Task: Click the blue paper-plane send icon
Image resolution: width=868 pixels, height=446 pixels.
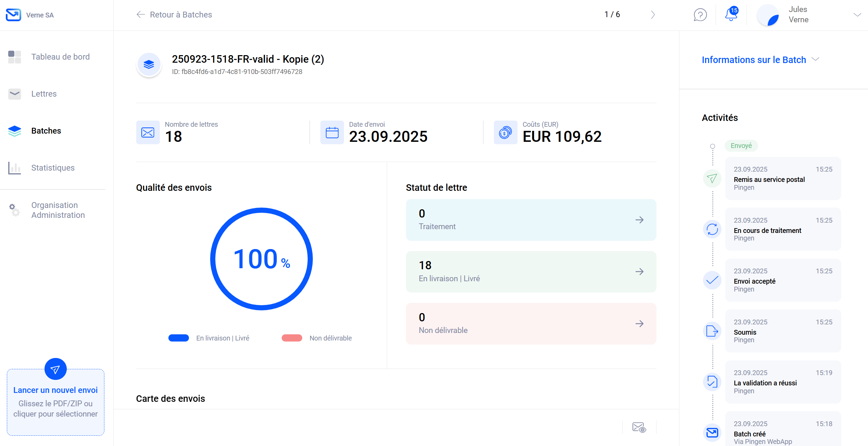Action: [55, 369]
